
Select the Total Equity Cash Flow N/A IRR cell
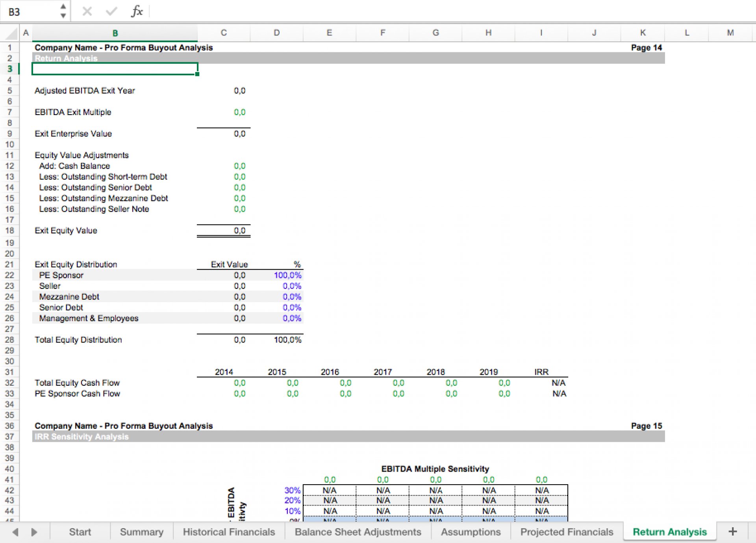tap(559, 383)
